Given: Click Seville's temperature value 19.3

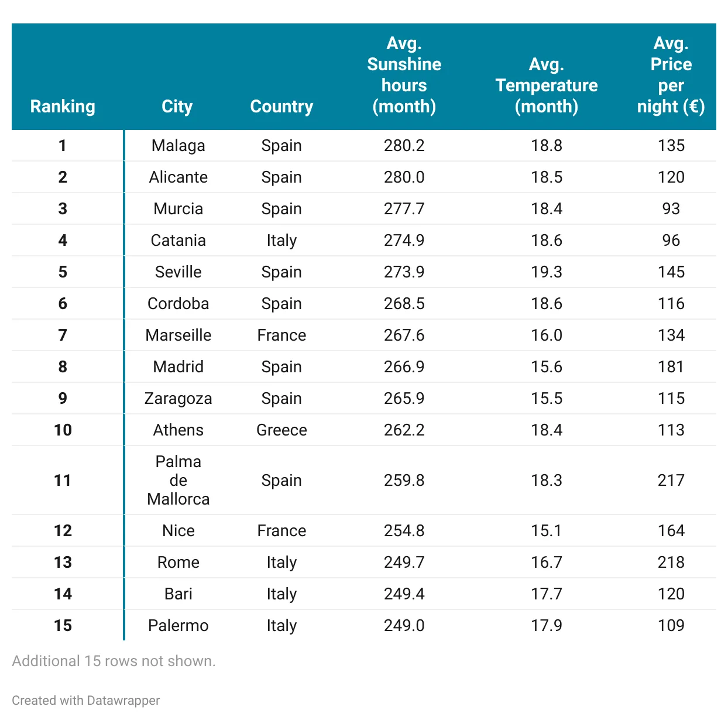Looking at the screenshot, I should tap(546, 272).
